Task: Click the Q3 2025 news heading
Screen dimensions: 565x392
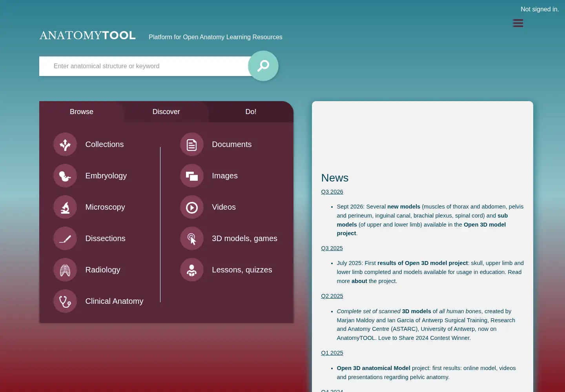Action: (332, 248)
